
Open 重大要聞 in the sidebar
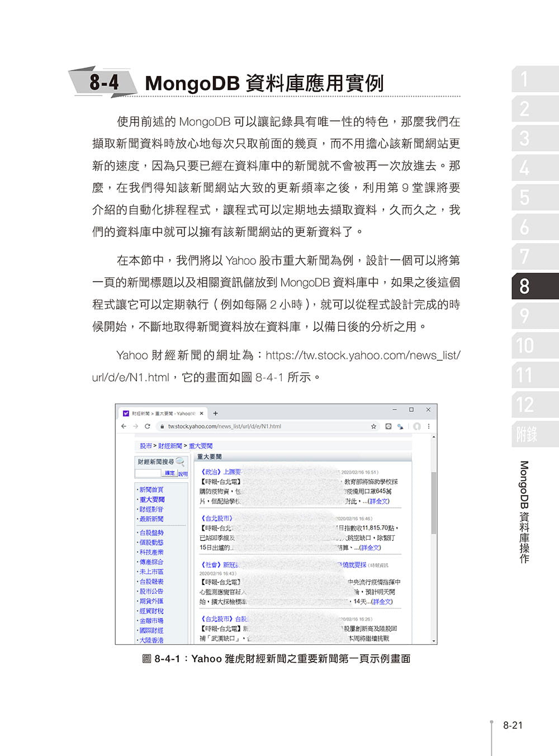(x=152, y=500)
